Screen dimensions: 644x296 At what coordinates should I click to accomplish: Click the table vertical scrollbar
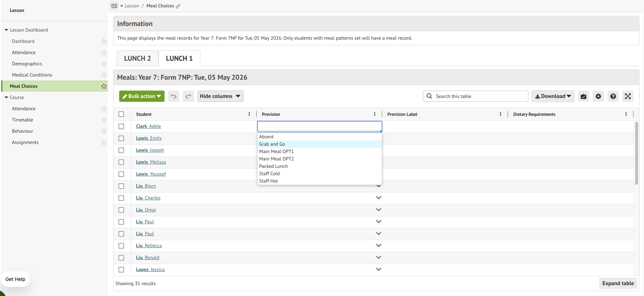coord(637,153)
